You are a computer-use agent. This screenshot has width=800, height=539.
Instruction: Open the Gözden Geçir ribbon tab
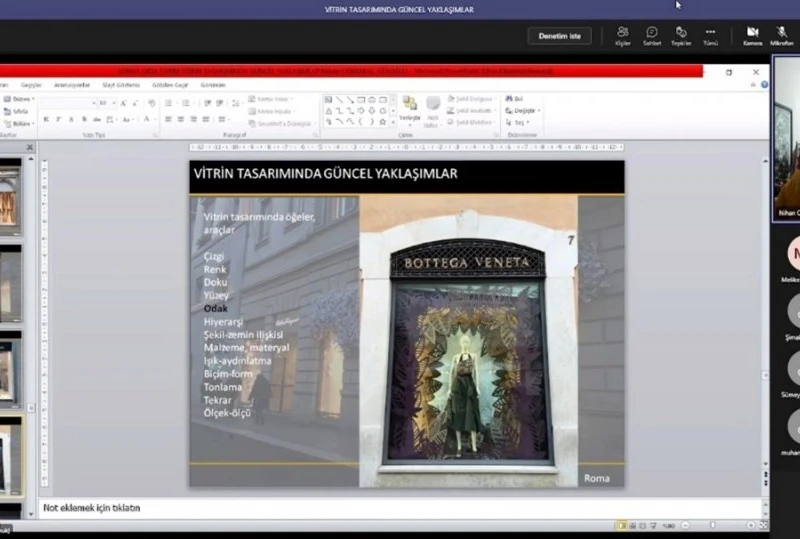pos(170,85)
